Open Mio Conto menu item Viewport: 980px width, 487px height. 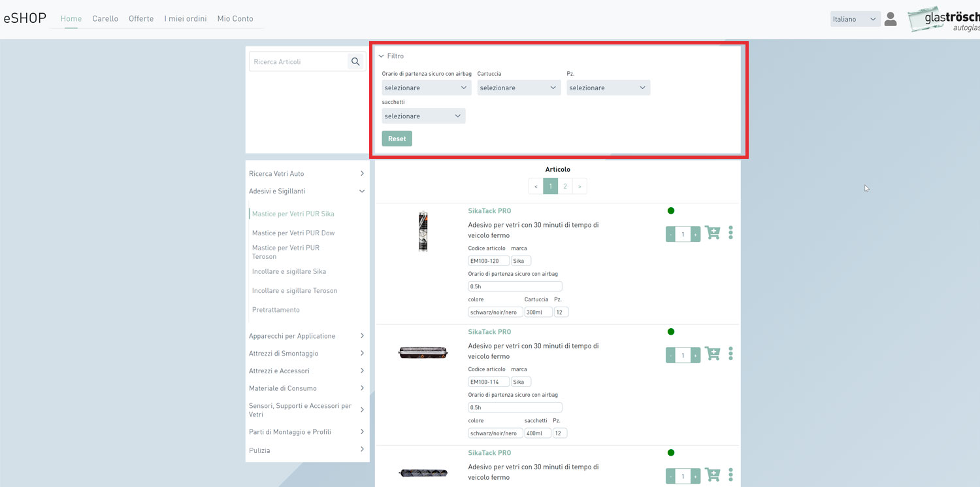tap(235, 18)
